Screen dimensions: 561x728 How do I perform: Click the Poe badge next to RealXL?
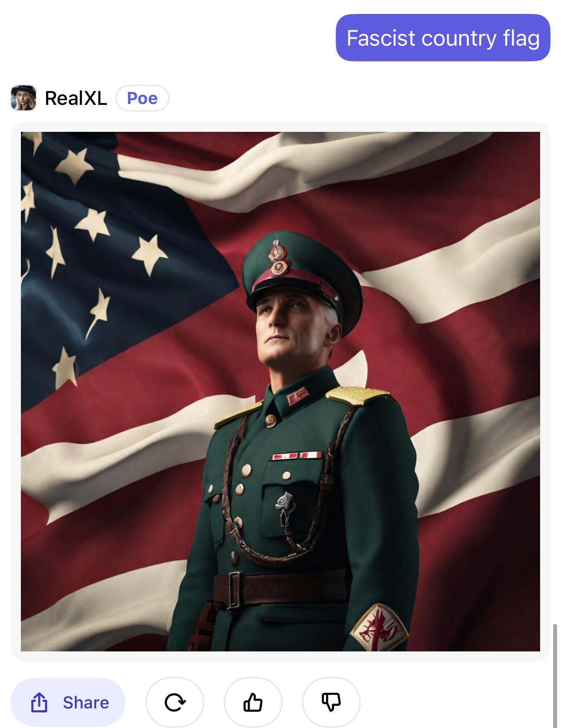pyautogui.click(x=142, y=98)
